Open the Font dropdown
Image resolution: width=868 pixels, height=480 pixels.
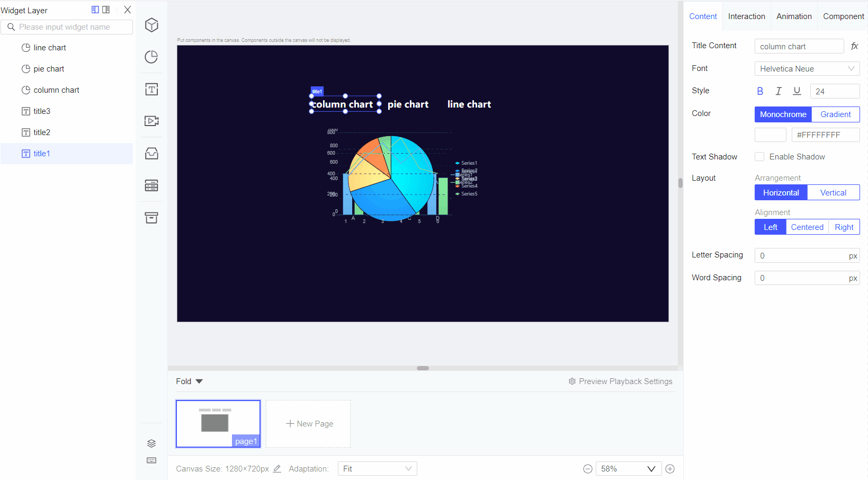tap(807, 69)
